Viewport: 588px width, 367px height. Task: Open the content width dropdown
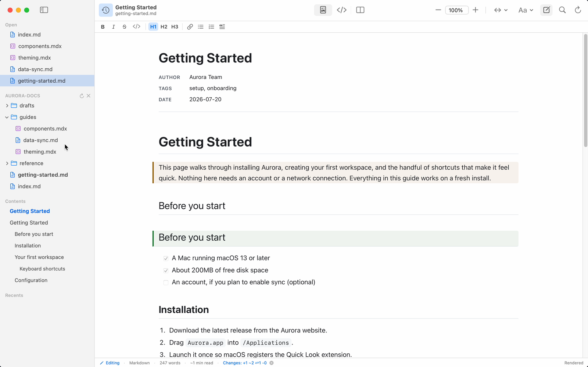click(501, 10)
